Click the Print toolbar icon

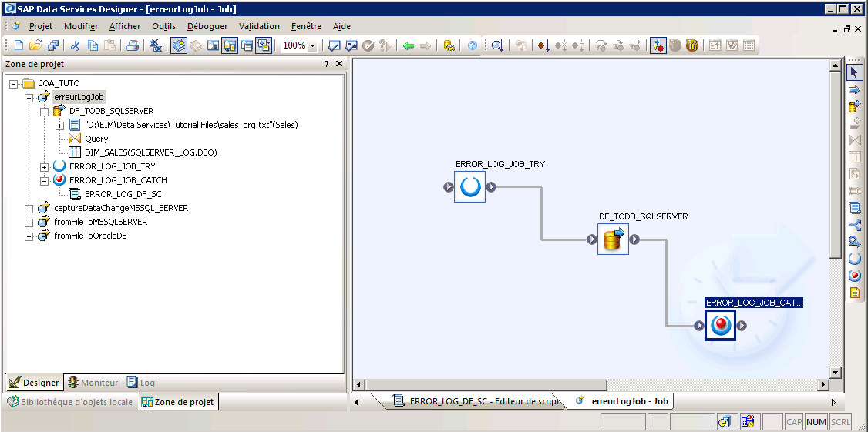pyautogui.click(x=133, y=45)
